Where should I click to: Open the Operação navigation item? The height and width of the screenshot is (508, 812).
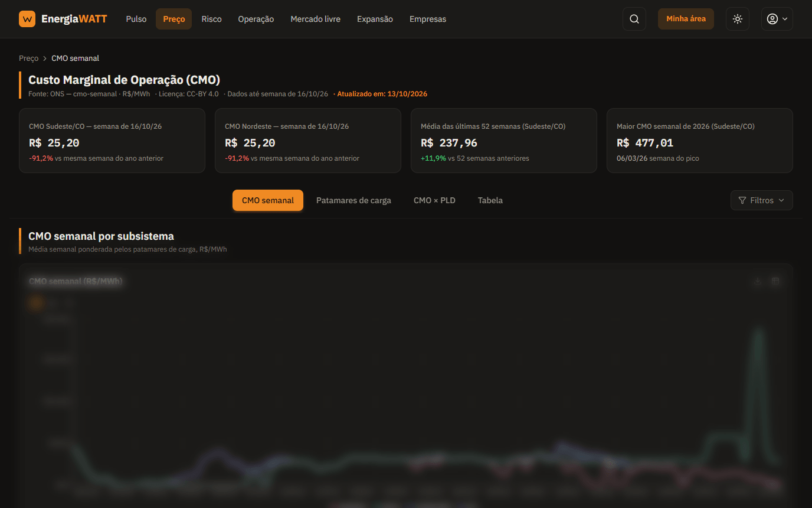point(256,19)
